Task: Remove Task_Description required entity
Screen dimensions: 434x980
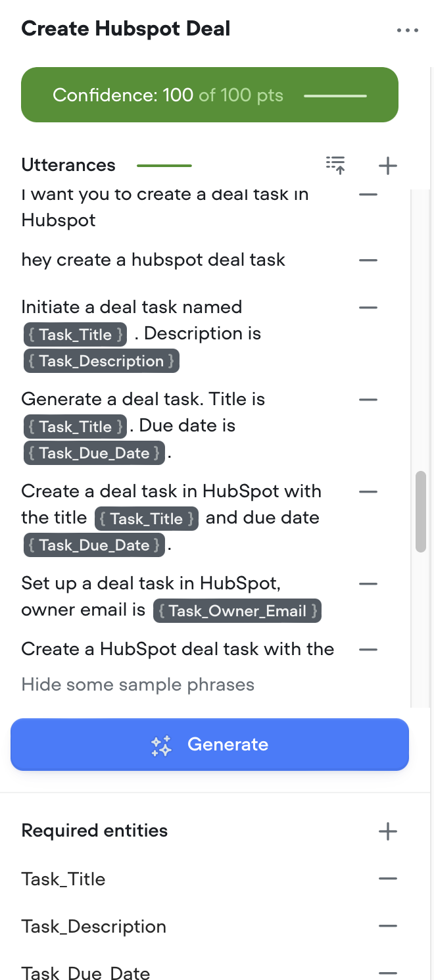Action: [388, 926]
